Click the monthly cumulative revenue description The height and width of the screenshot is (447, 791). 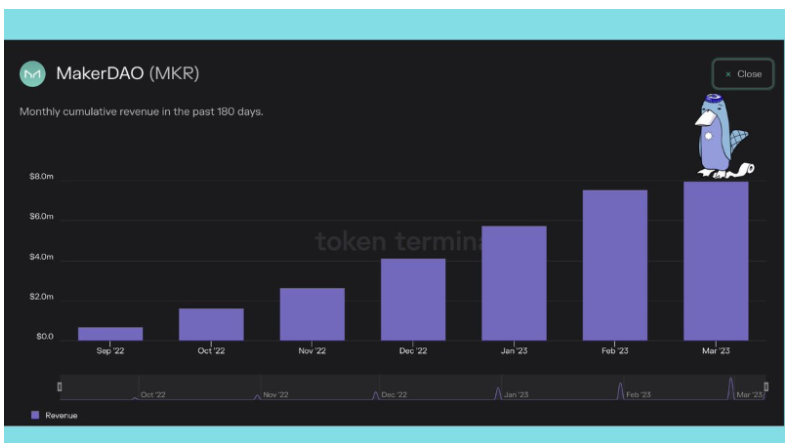click(x=141, y=111)
